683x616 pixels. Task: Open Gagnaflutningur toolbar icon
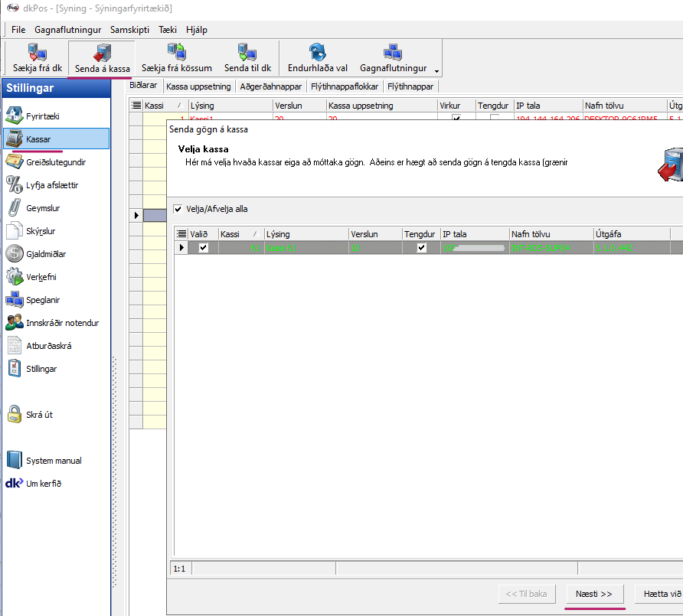[x=393, y=53]
